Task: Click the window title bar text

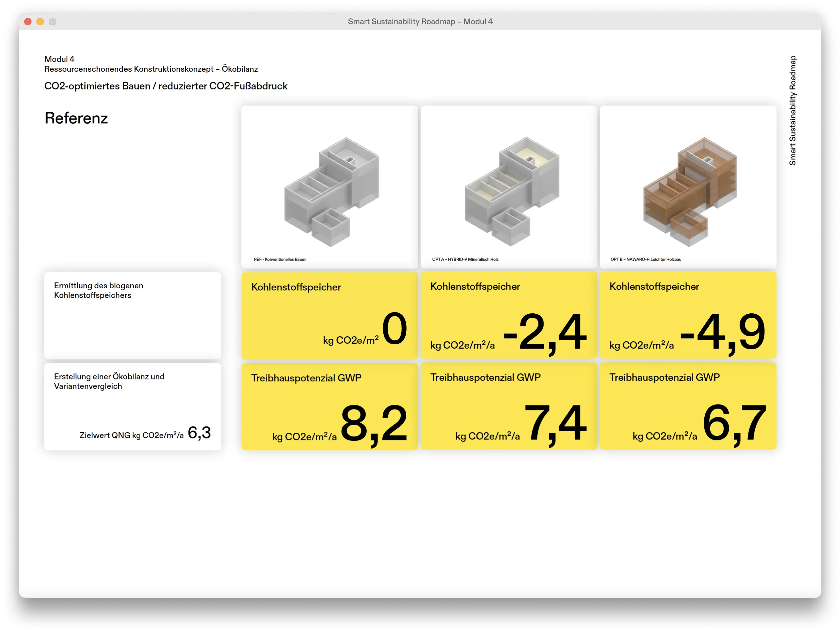Action: pos(420,22)
